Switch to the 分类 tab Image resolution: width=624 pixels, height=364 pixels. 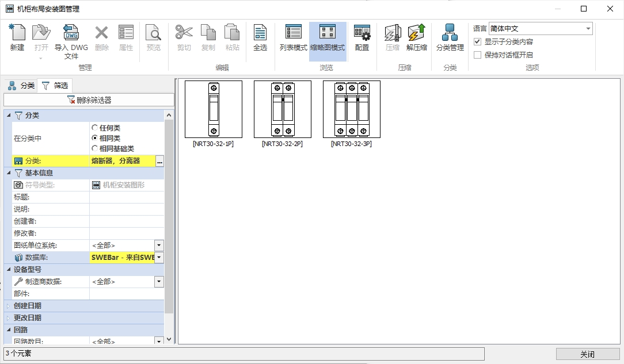point(21,86)
